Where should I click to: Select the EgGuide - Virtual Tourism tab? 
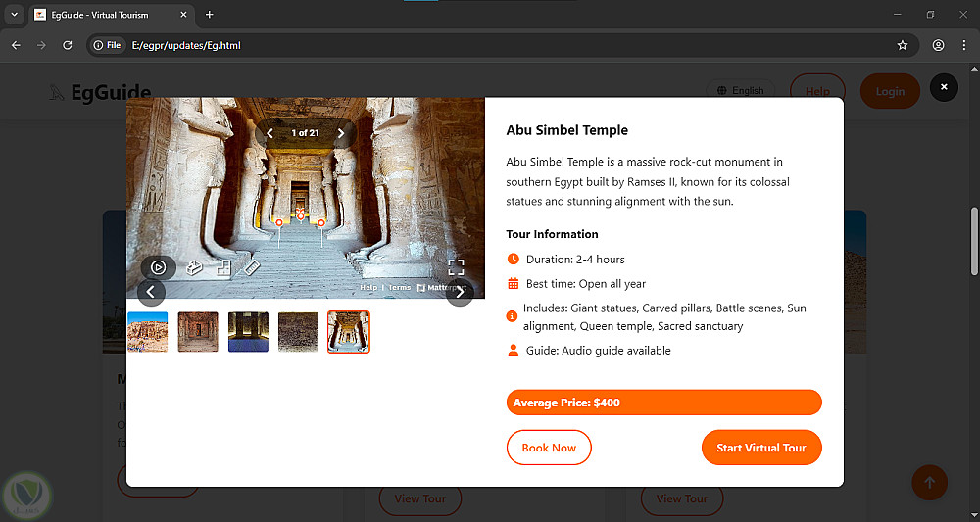(x=108, y=15)
